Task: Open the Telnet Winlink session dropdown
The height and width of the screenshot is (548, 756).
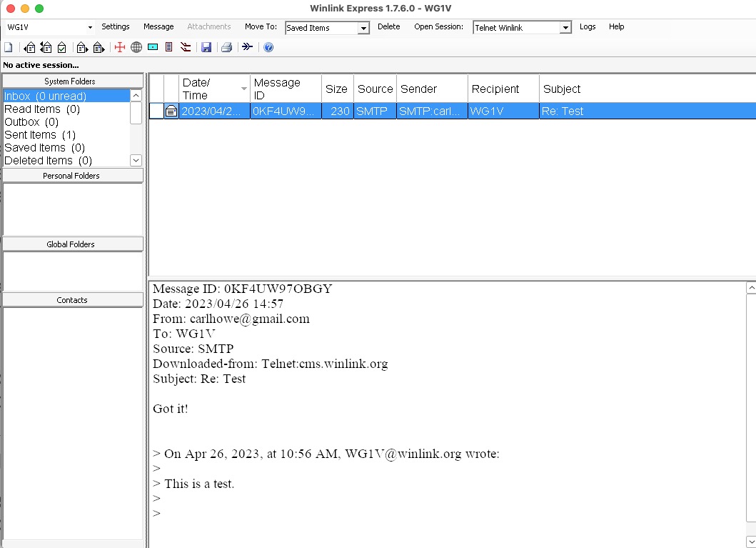Action: pyautogui.click(x=565, y=29)
